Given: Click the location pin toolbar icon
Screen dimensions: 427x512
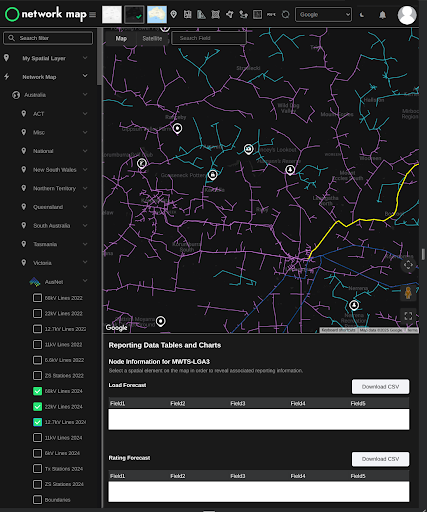Looking at the screenshot, I should click(x=173, y=14).
